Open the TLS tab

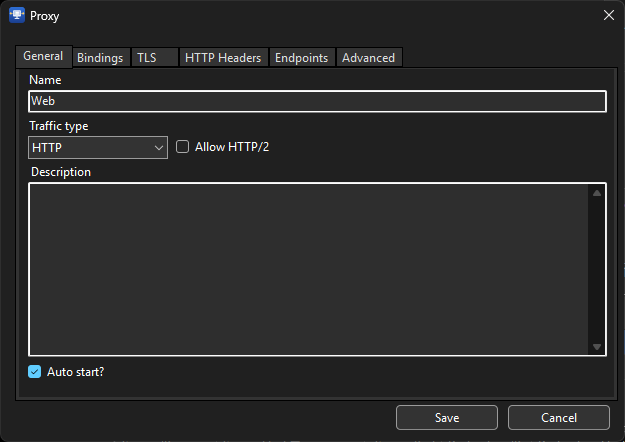(x=154, y=58)
